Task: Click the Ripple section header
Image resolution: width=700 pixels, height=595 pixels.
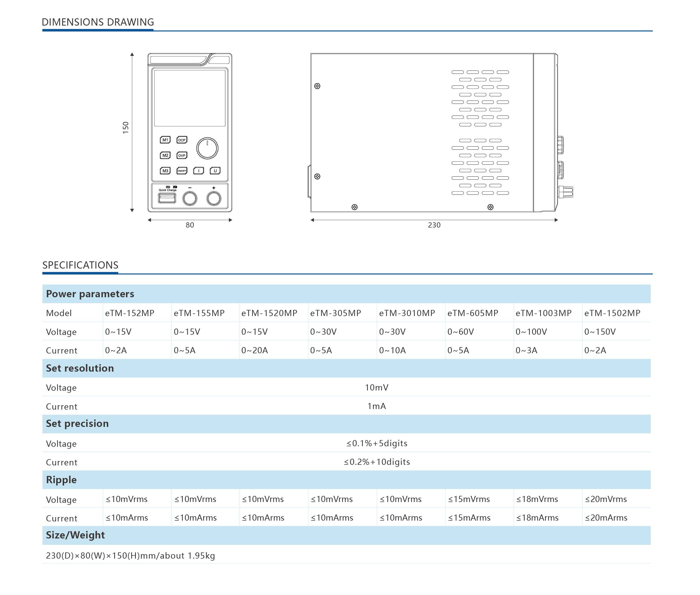Action: pyautogui.click(x=346, y=480)
